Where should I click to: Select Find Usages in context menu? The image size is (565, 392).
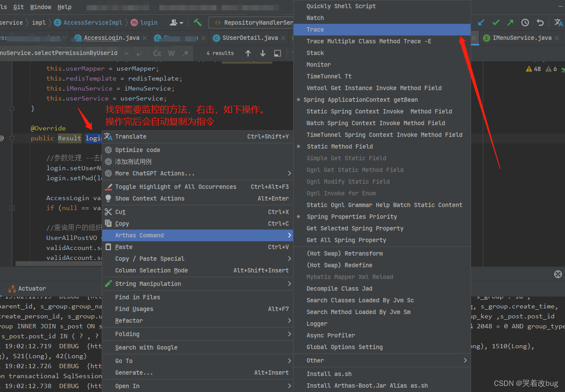197,309
